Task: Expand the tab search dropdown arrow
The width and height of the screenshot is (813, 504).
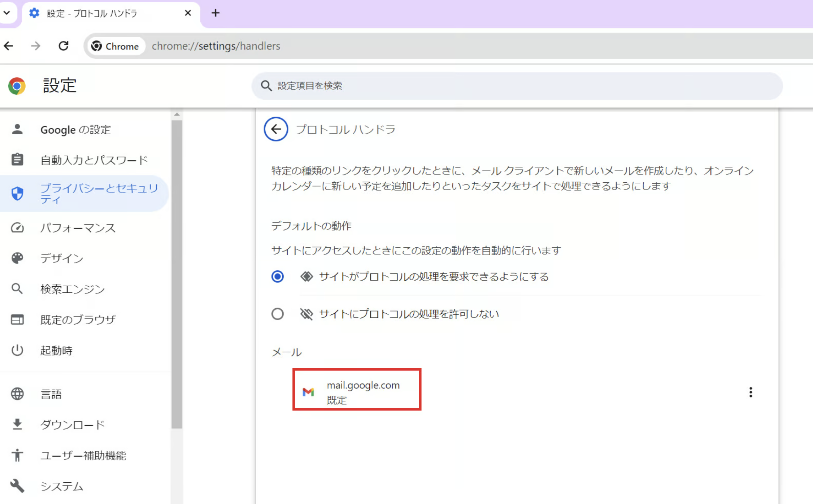Action: pyautogui.click(x=7, y=13)
